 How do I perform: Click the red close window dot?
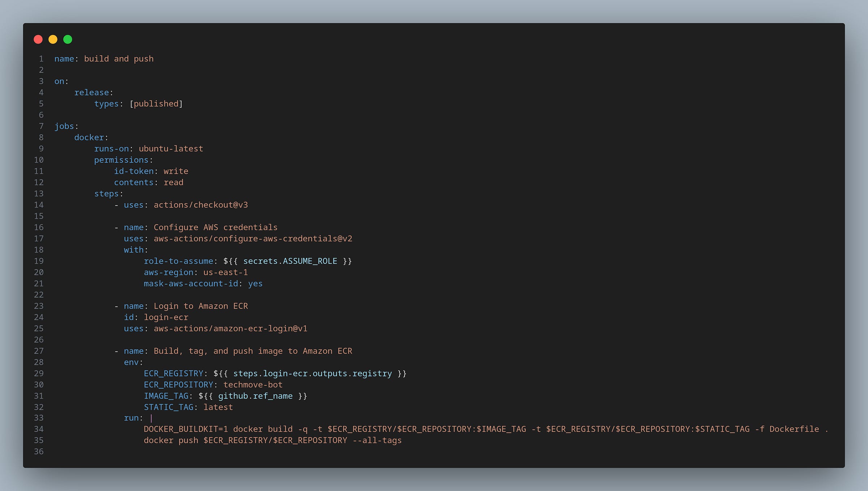tap(38, 39)
